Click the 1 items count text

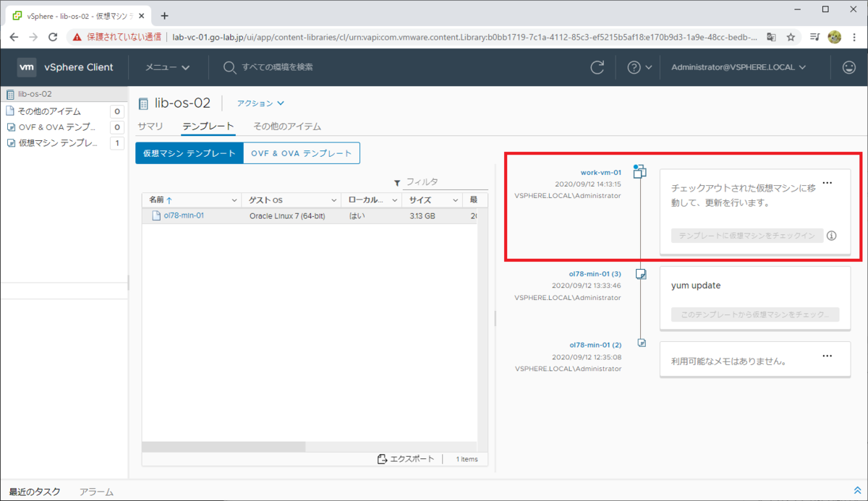click(467, 459)
